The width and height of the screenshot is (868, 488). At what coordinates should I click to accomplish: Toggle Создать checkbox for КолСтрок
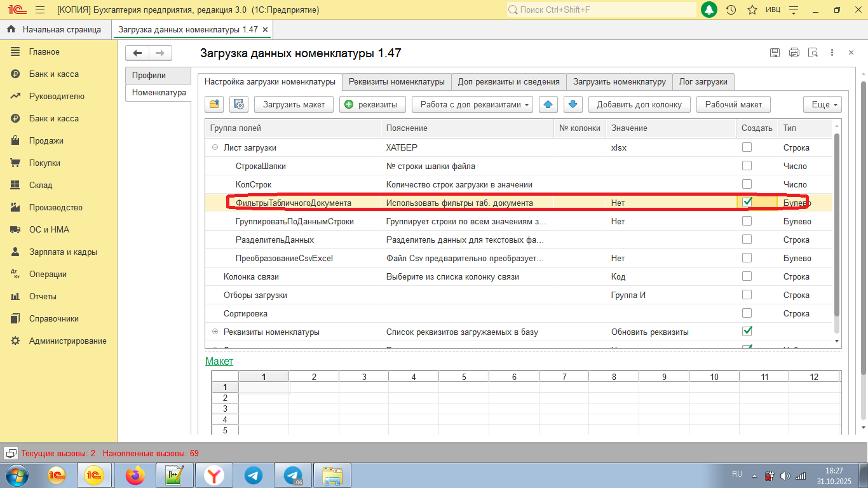pos(747,184)
